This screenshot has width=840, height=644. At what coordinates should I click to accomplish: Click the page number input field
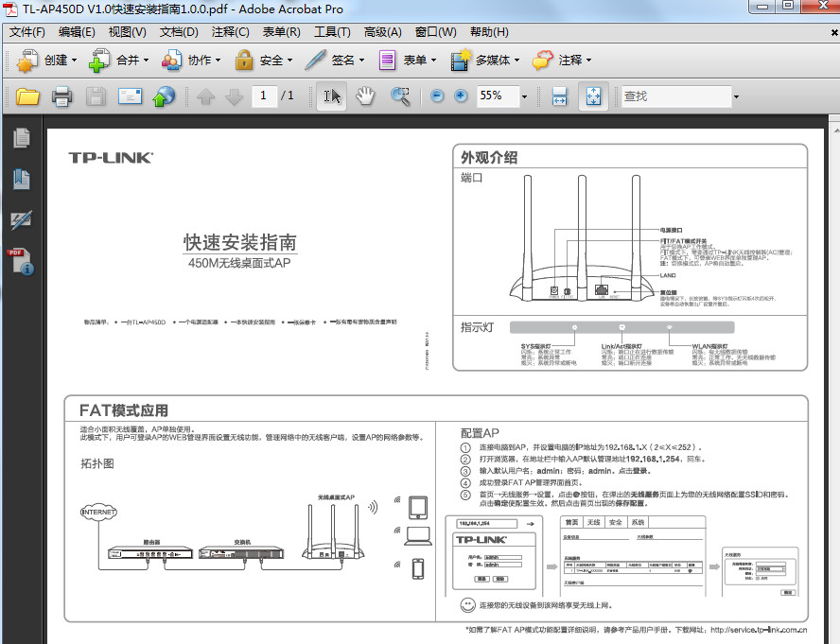[264, 96]
